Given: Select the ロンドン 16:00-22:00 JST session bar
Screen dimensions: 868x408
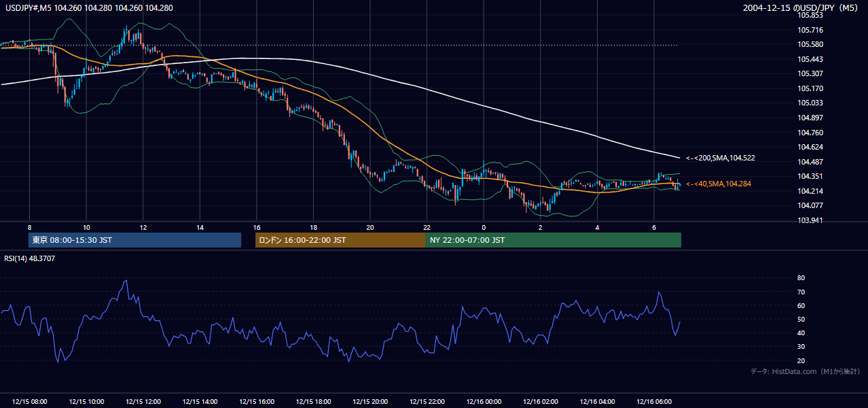Looking at the screenshot, I should click(340, 240).
